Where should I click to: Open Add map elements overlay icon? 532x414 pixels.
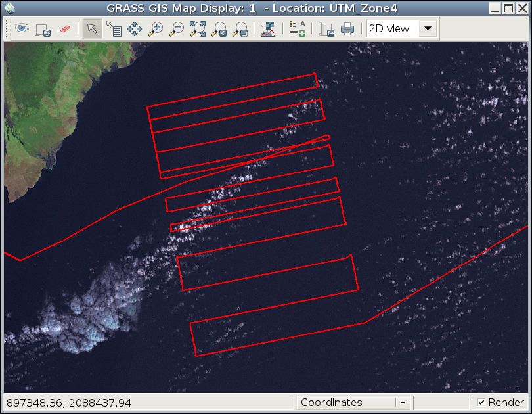pyautogui.click(x=298, y=29)
